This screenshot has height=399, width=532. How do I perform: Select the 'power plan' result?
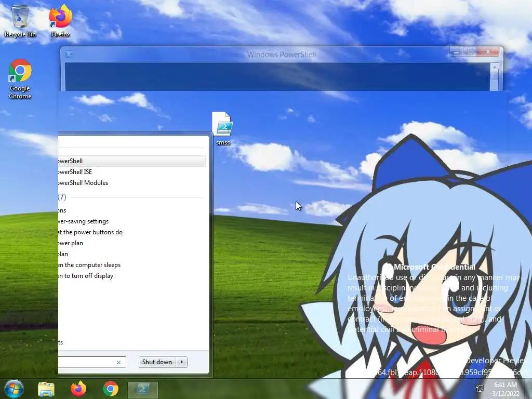click(x=131, y=243)
